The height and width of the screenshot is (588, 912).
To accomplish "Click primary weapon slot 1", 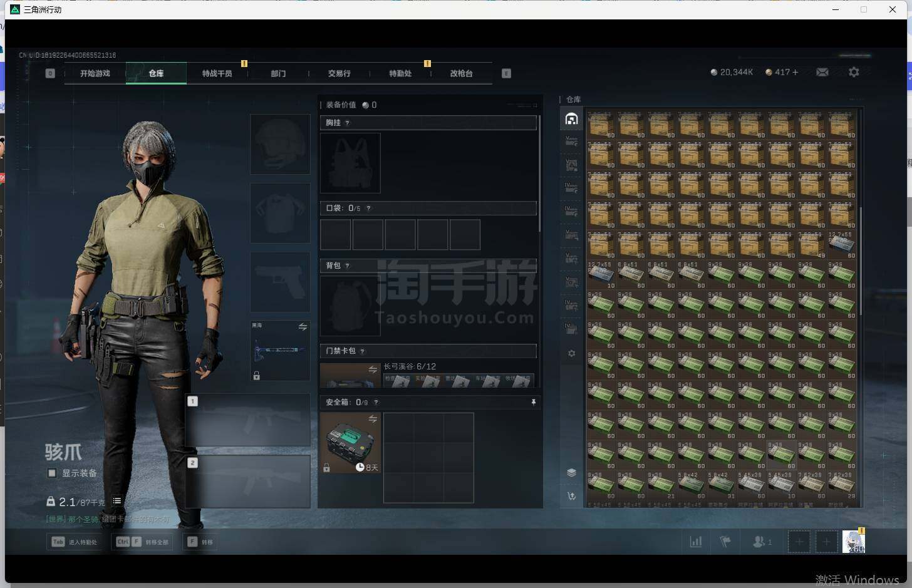I will [248, 420].
